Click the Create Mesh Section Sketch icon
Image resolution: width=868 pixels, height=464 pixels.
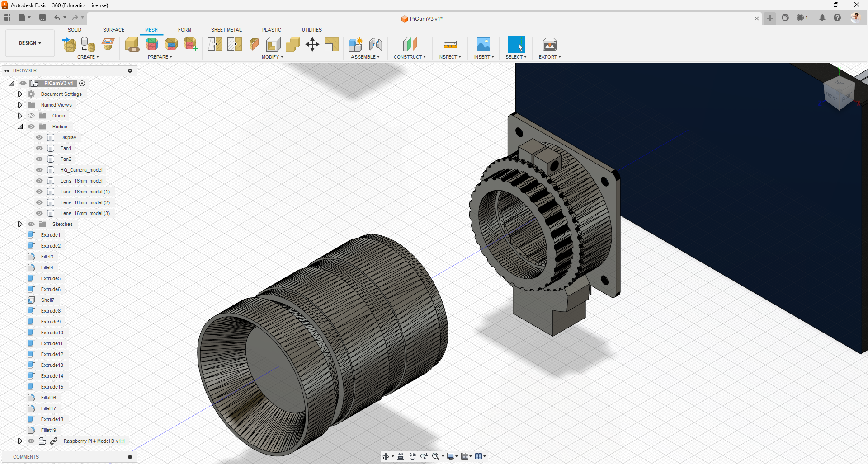point(108,44)
